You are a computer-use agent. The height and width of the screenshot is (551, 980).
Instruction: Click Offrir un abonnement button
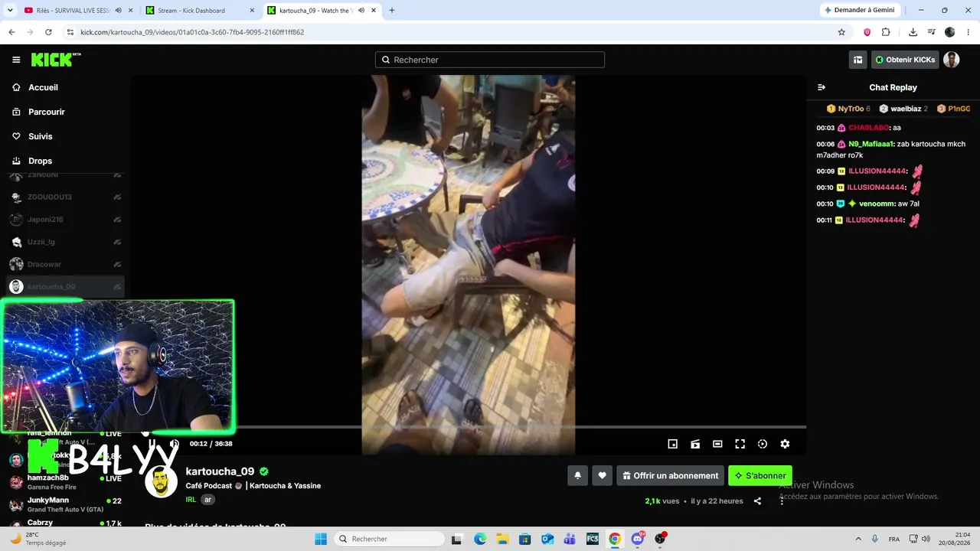671,475
